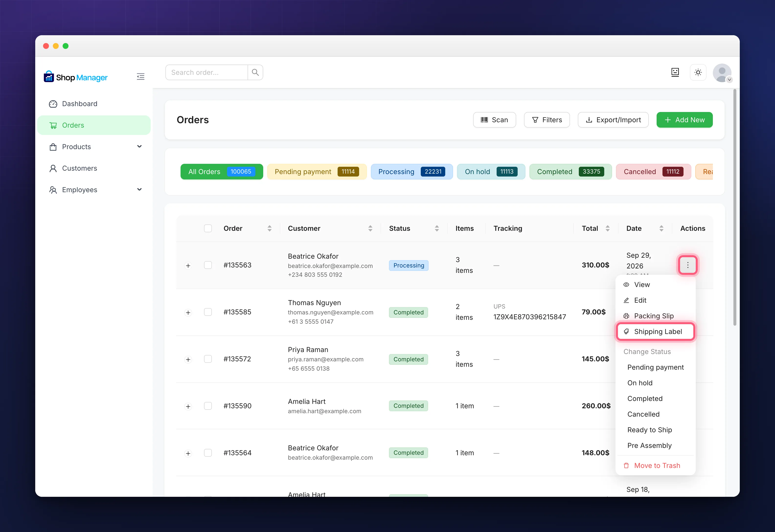The width and height of the screenshot is (775, 532).
Task: Open the Export/Import button
Action: [613, 120]
